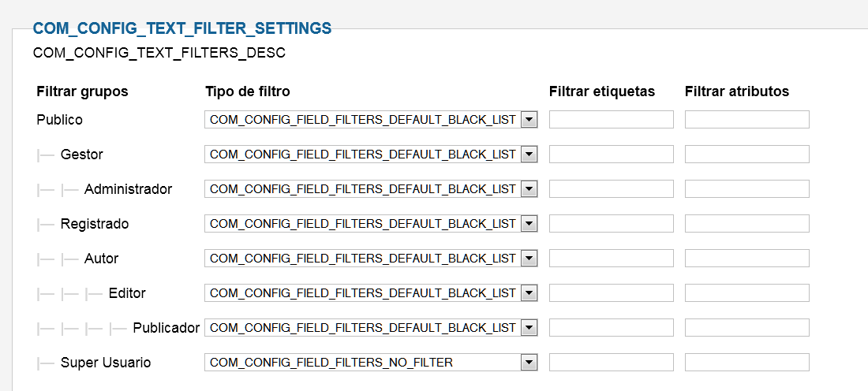Open the Administrador filter type dropdown
Image resolution: width=868 pixels, height=391 pixels.
coord(371,189)
